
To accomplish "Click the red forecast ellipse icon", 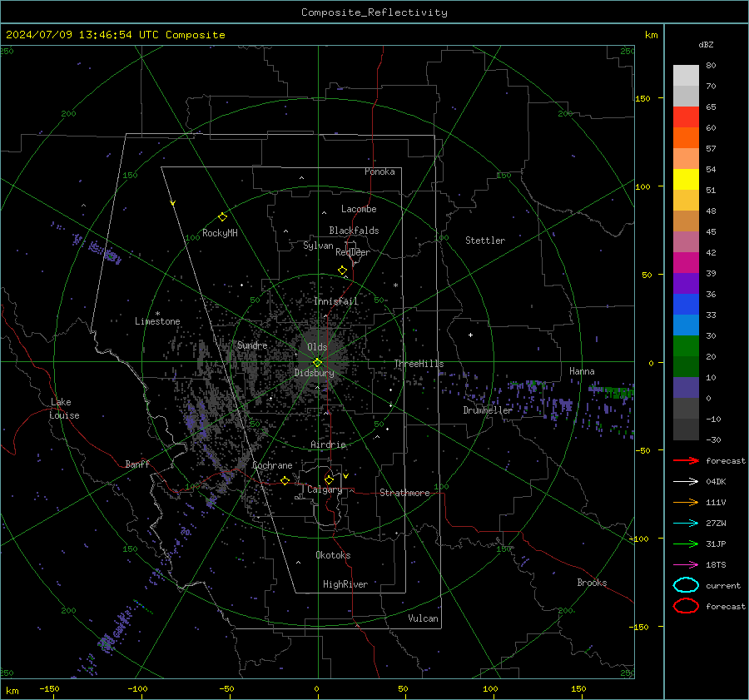I will [686, 606].
